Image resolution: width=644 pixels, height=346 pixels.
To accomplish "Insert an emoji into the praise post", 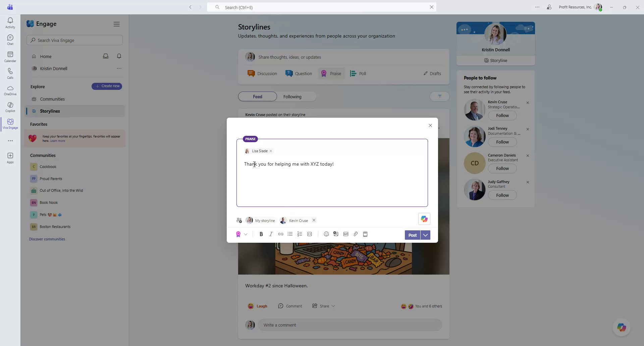I will [x=326, y=234].
